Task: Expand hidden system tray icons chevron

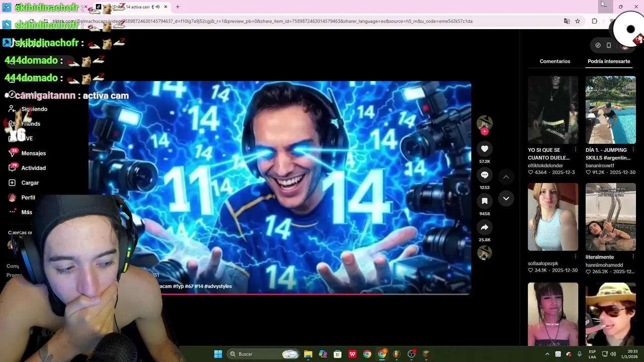Action: coord(547,354)
